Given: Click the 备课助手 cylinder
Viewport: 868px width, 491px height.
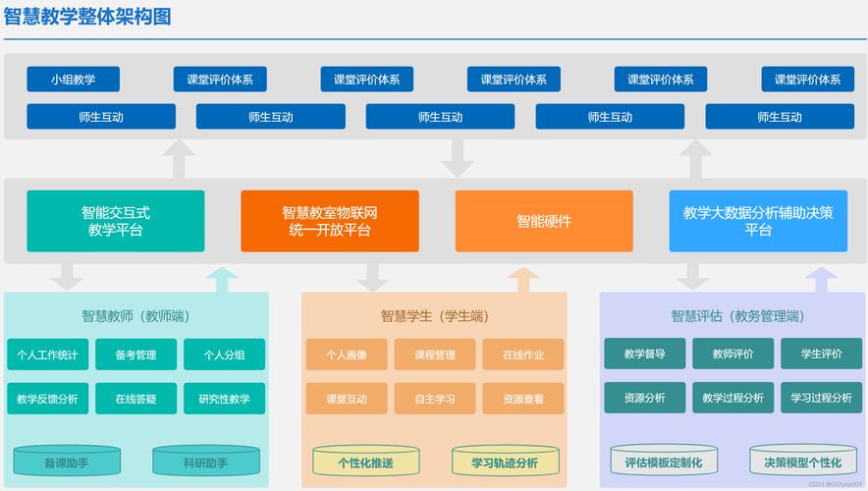Looking at the screenshot, I should tap(67, 461).
